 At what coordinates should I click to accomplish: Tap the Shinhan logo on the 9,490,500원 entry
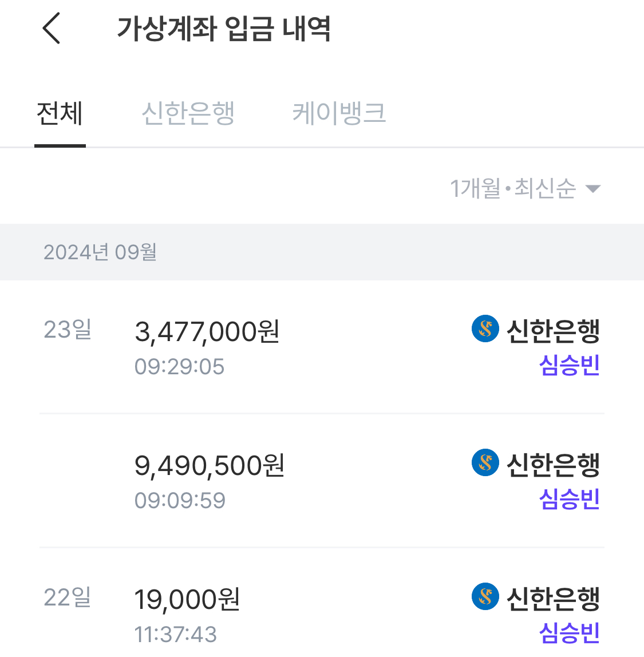tap(485, 462)
